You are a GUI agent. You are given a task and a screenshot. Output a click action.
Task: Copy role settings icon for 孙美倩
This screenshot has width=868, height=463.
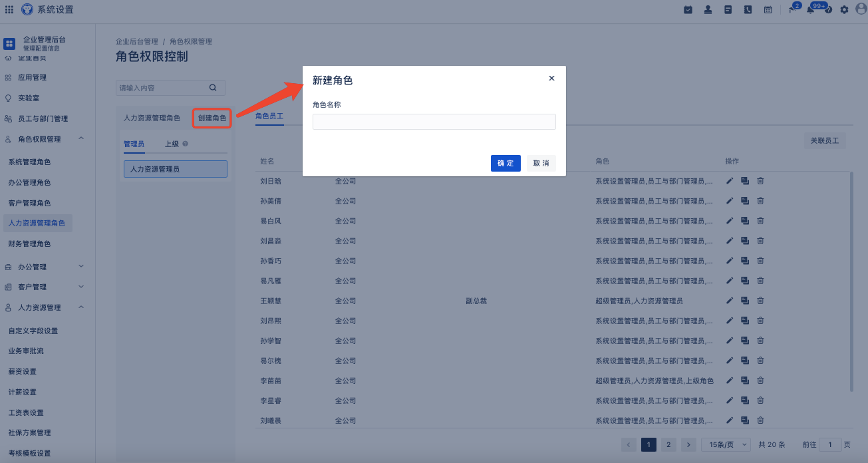tap(745, 201)
